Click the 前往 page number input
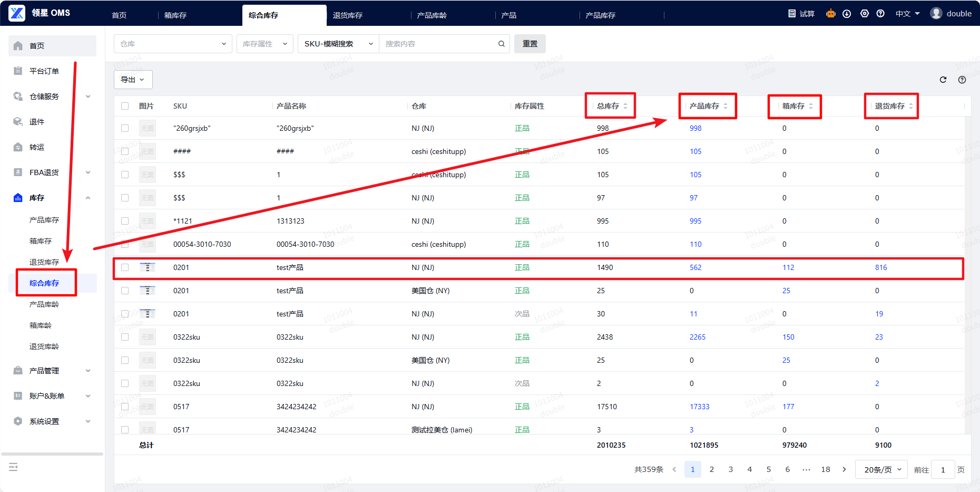Viewport: 980px width, 492px height. [x=943, y=469]
